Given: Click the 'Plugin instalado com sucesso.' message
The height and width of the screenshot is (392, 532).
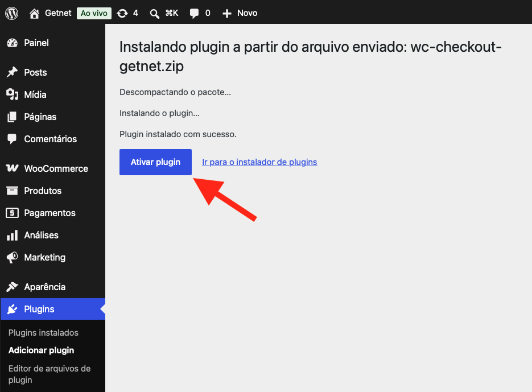Looking at the screenshot, I should [178, 134].
